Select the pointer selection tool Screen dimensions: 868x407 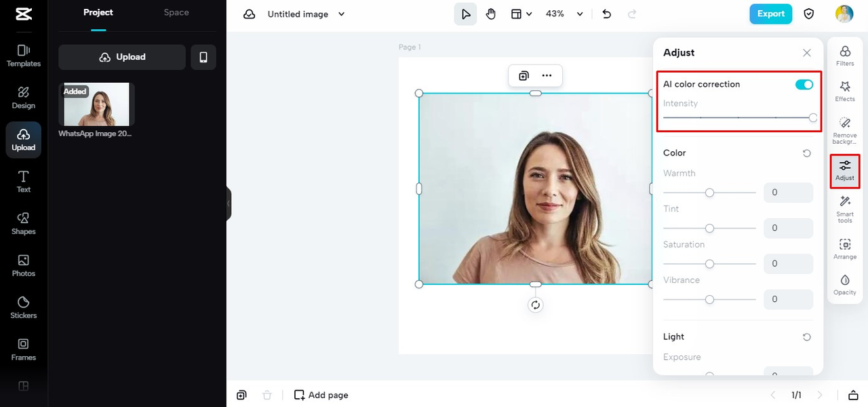[x=465, y=14]
